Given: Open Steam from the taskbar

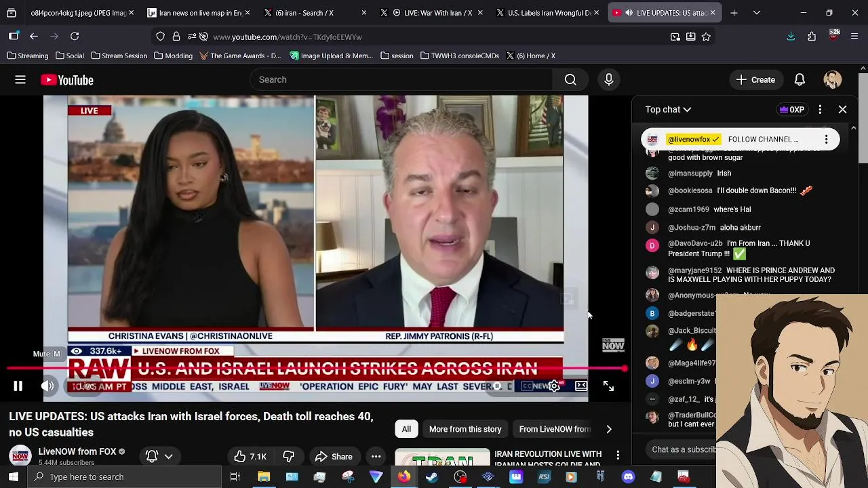Looking at the screenshot, I should [432, 477].
